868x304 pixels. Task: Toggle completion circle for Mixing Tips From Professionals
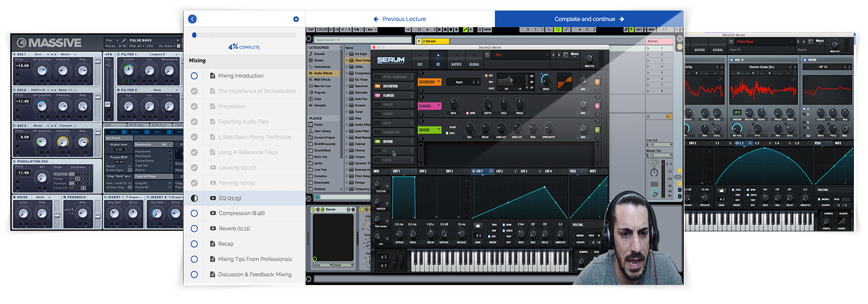[x=194, y=259]
